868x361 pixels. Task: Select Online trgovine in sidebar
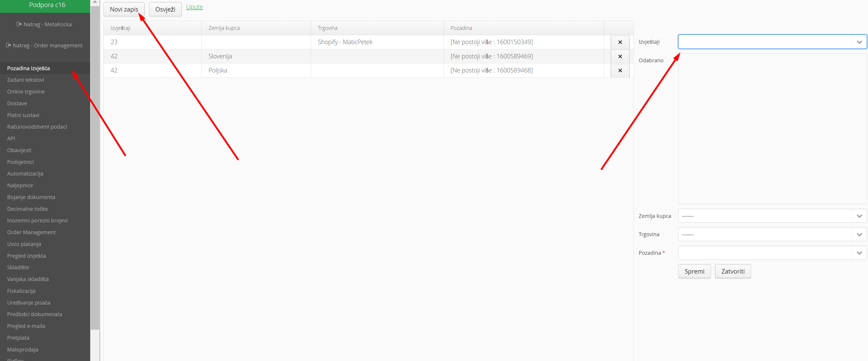[x=26, y=92]
